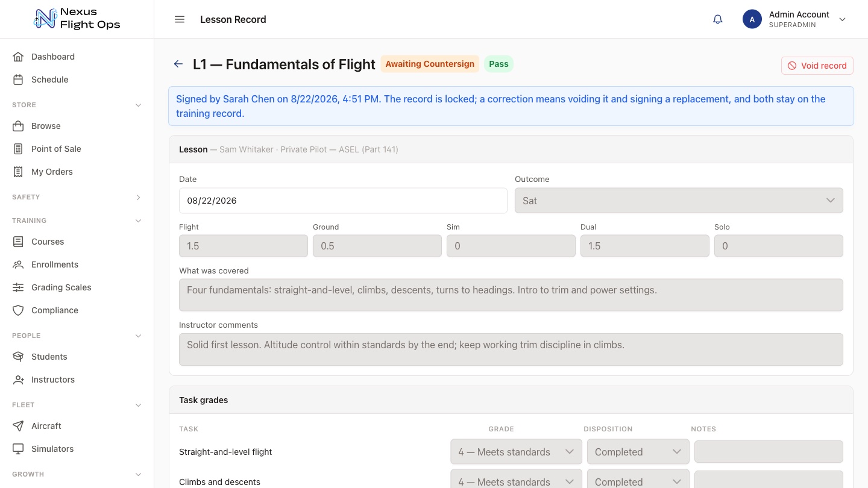Screen dimensions: 868x488
Task: Open grade dropdown for Straight-and-level flight
Action: coord(516,452)
